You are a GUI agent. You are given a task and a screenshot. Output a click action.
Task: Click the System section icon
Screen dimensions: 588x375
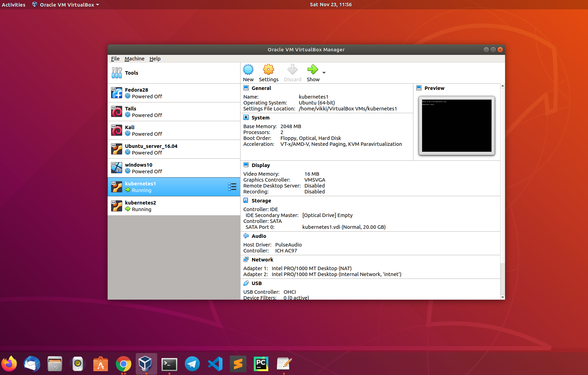point(246,117)
